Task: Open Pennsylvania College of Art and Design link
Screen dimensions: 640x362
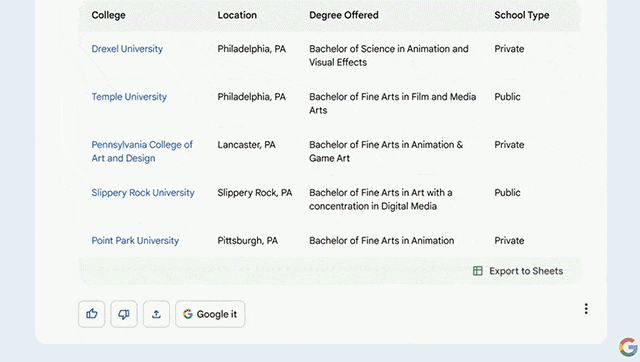Action: (x=142, y=151)
